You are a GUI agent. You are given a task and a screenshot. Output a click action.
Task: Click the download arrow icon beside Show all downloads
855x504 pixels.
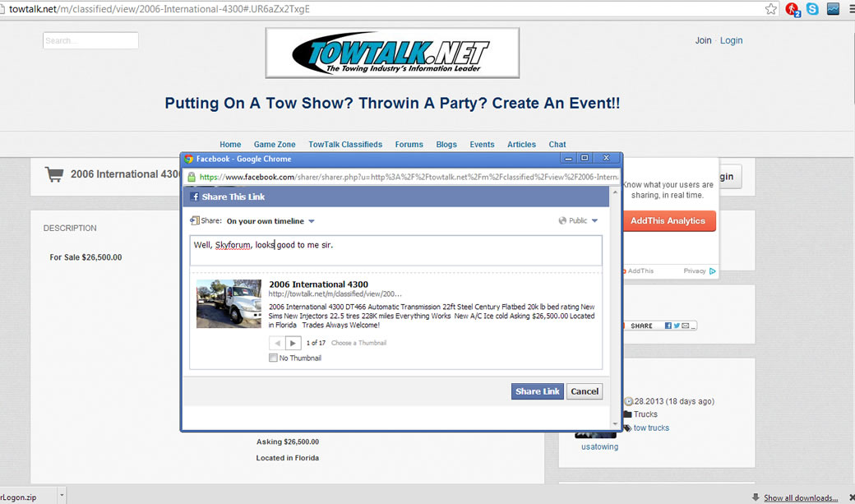(x=756, y=497)
